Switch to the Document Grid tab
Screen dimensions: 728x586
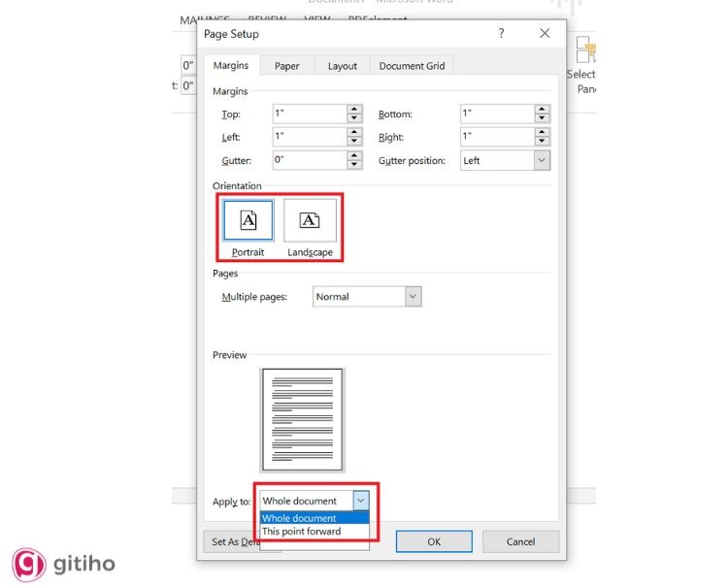[x=412, y=66]
